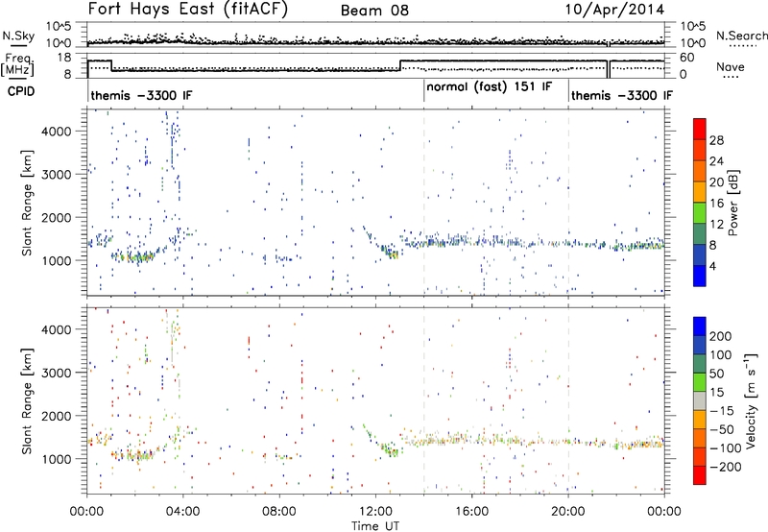
Task: Click the 'Time UT' axis title
Action: click(375, 526)
